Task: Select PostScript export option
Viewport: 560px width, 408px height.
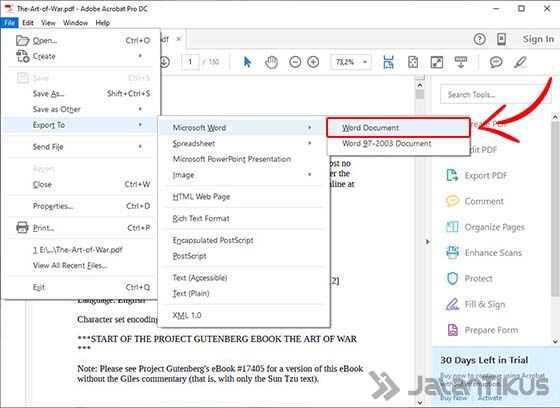Action: [243, 256]
